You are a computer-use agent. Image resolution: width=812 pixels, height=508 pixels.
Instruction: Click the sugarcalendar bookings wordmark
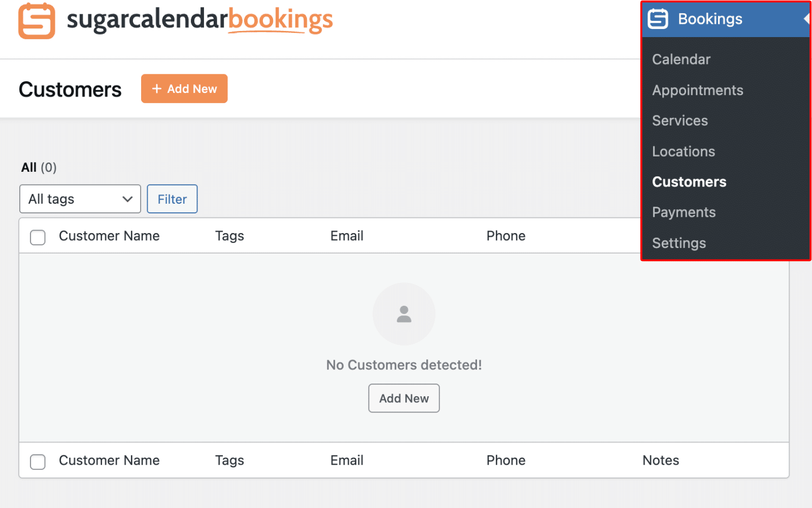point(199,20)
